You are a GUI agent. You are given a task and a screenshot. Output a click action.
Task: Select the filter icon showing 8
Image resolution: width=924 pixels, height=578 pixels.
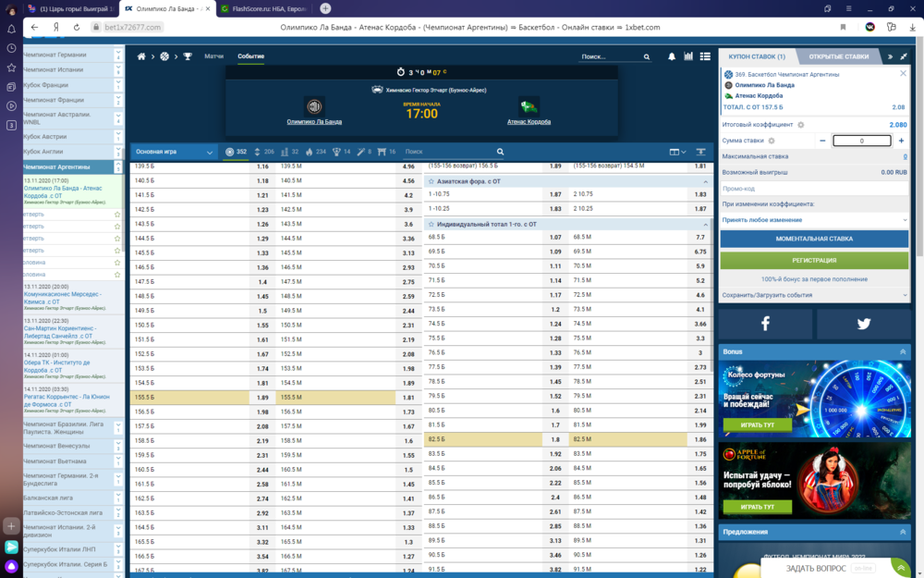pyautogui.click(x=364, y=152)
